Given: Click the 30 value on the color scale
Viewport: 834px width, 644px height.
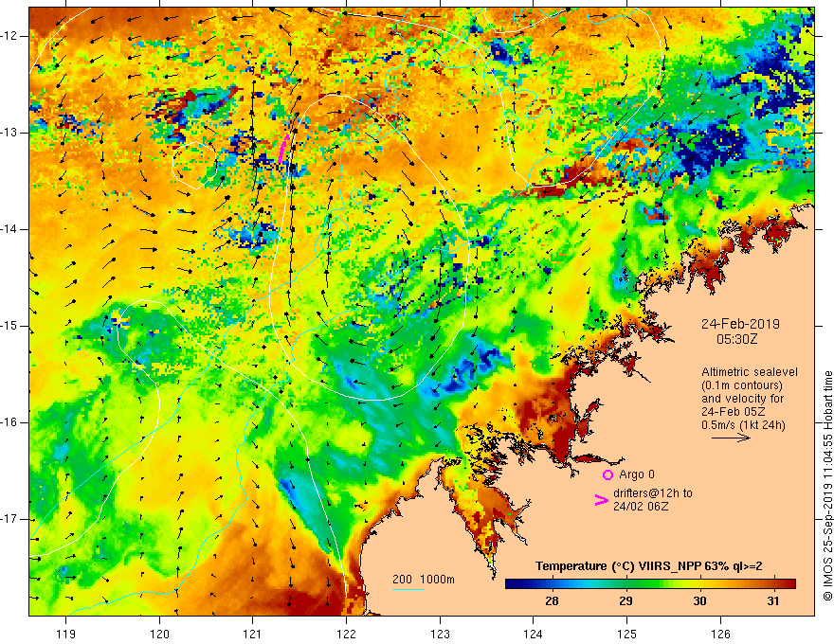Looking at the screenshot, I should (699, 601).
